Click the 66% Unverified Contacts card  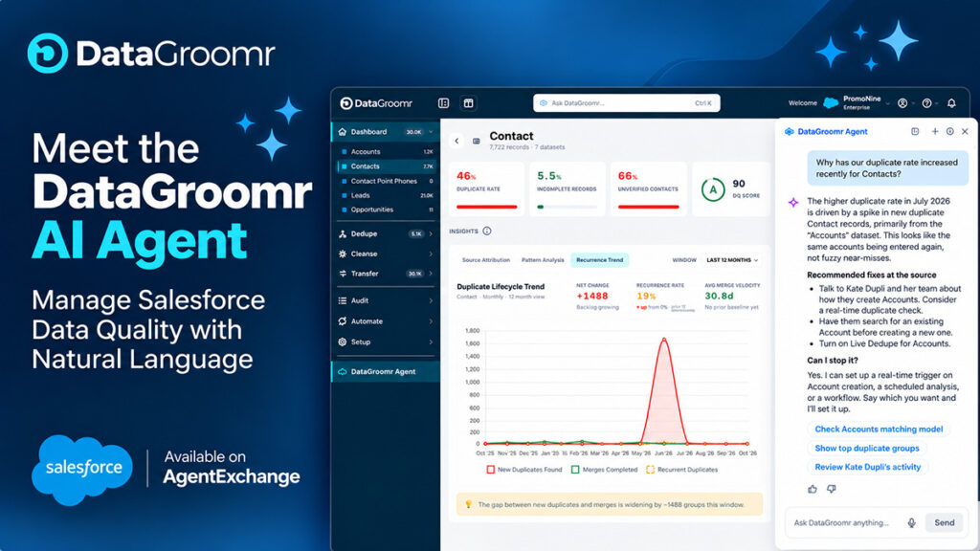[648, 188]
